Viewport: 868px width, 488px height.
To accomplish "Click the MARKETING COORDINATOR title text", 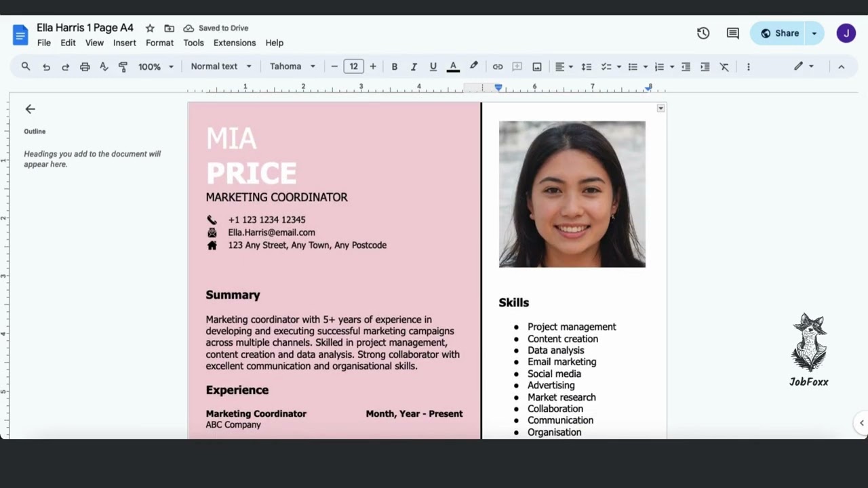I will 277,197.
